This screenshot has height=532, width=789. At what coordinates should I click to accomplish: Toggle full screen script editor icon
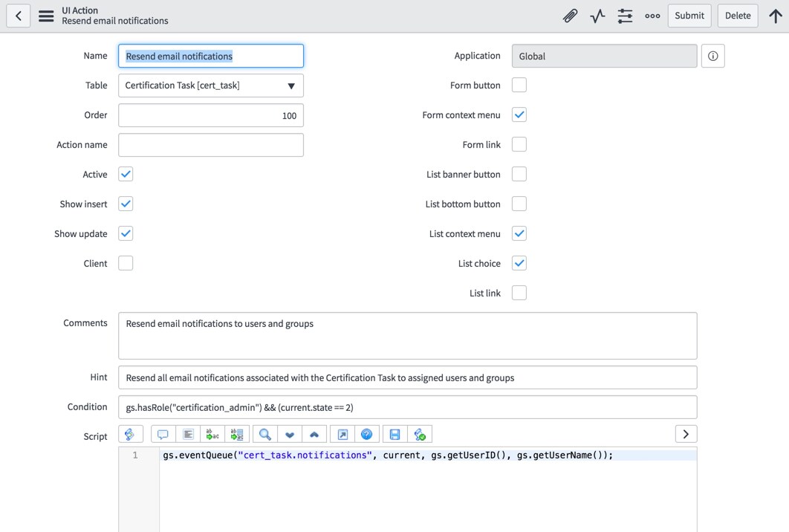(342, 435)
